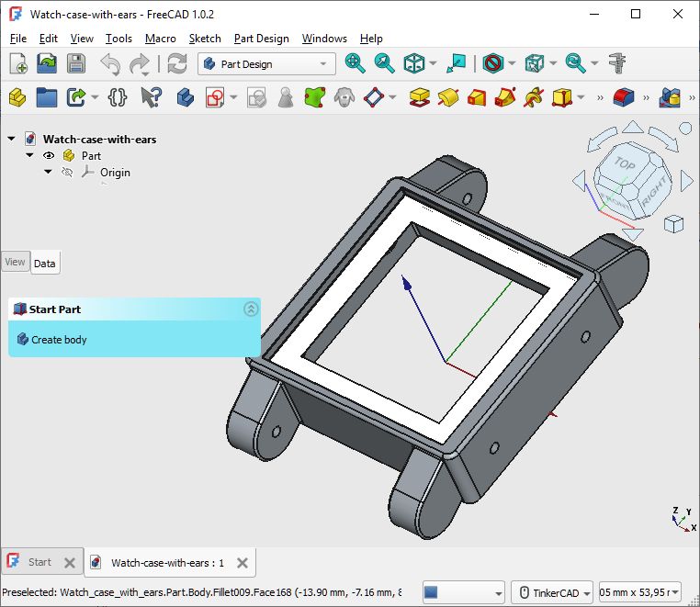Activate the What's This help cursor
Screen dimensions: 700x607
coord(152,97)
